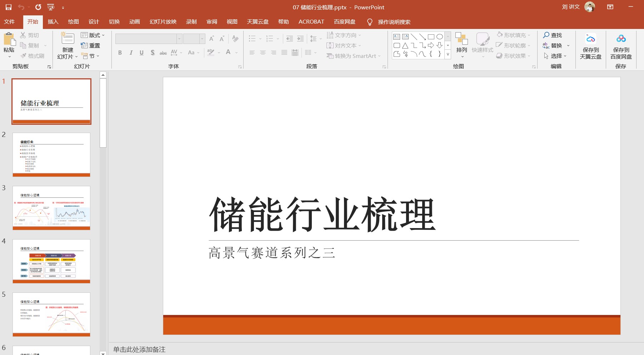Open the Layout (版式) dropdown
Image resolution: width=644 pixels, height=355 pixels.
(x=93, y=35)
